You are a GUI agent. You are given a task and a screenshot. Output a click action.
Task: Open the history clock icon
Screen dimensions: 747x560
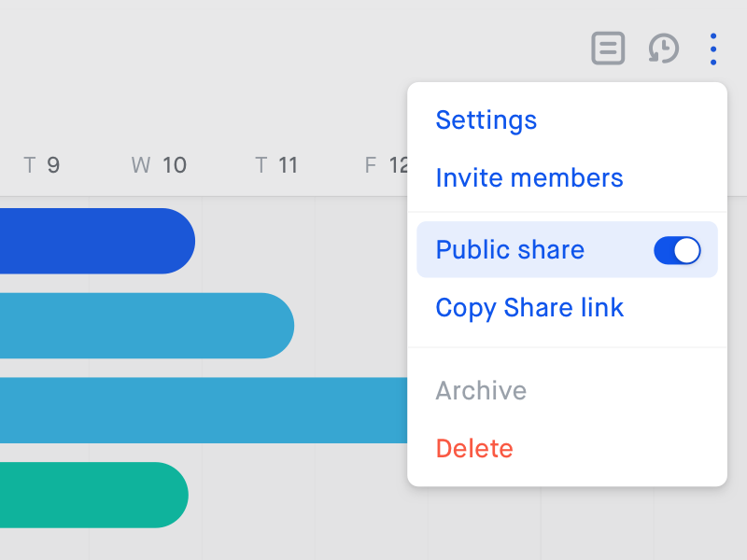(x=663, y=49)
